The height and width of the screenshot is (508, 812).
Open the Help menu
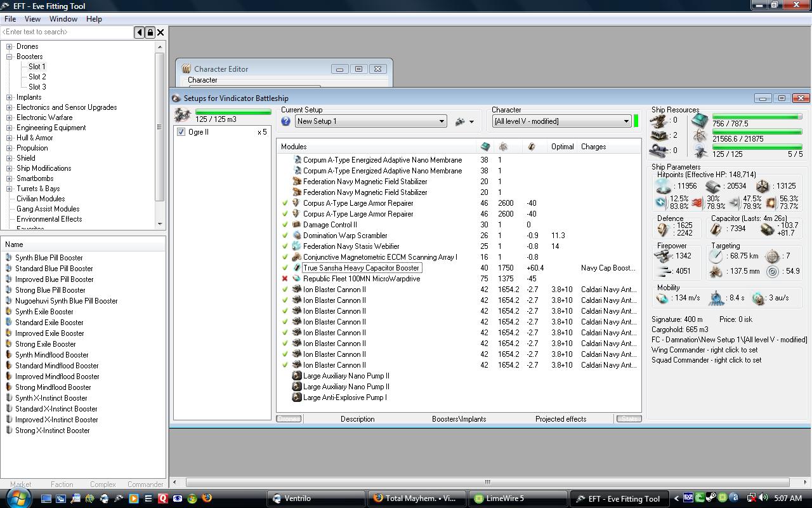point(94,19)
